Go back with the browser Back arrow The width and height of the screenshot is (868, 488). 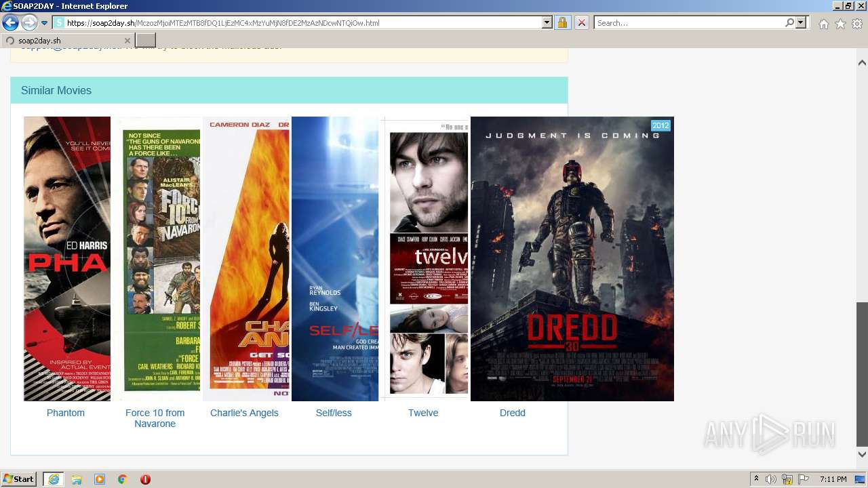[10, 23]
